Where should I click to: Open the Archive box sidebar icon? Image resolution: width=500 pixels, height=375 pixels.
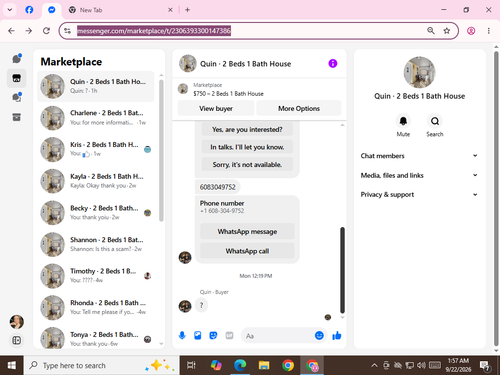coord(17,117)
